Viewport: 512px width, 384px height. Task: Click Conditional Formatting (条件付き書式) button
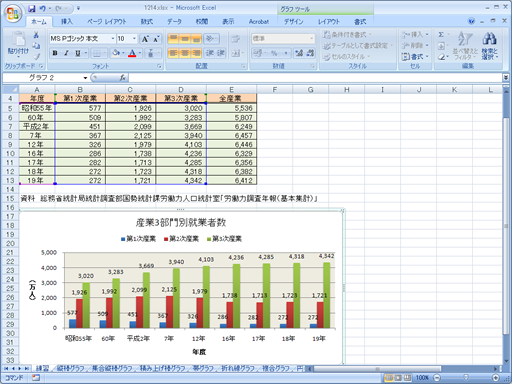click(347, 35)
